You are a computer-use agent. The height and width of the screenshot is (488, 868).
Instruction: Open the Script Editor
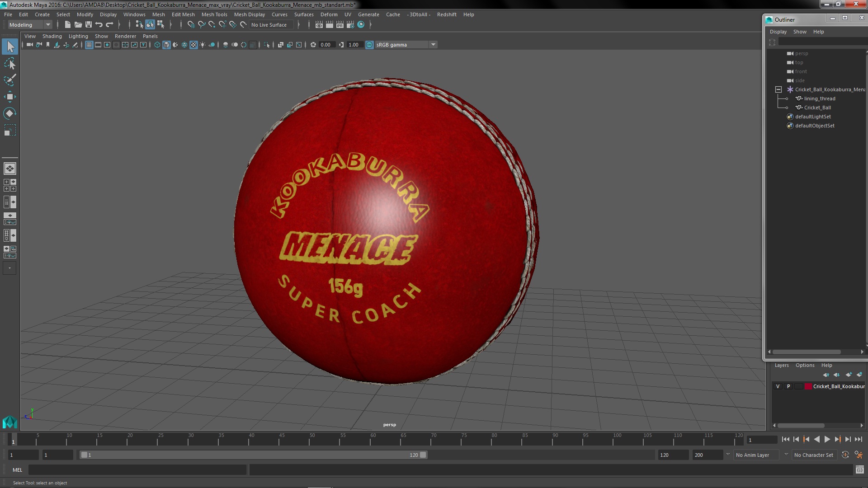pyautogui.click(x=859, y=470)
